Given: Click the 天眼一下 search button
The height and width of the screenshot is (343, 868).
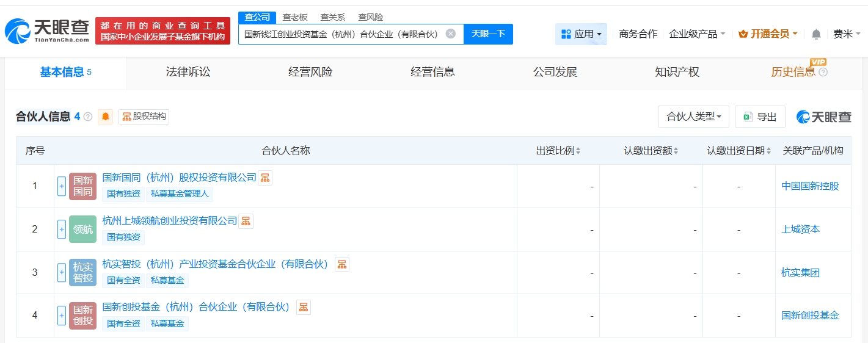Looking at the screenshot, I should pyautogui.click(x=488, y=34).
